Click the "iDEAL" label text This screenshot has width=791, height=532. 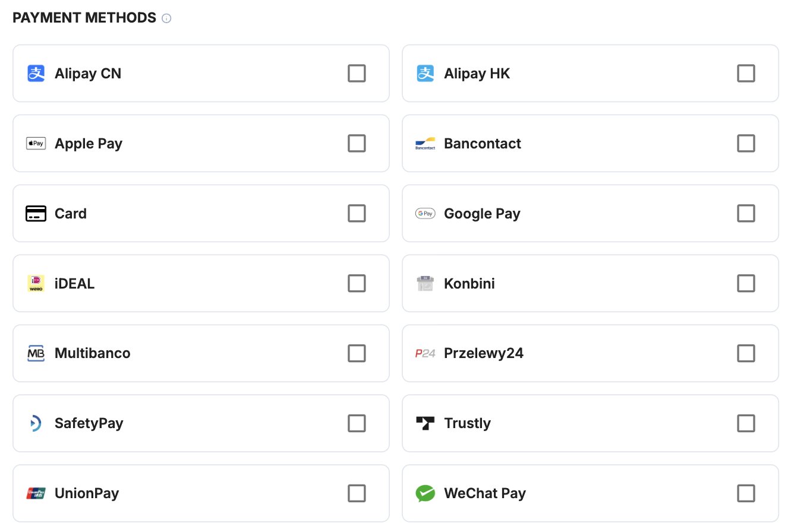[74, 284]
